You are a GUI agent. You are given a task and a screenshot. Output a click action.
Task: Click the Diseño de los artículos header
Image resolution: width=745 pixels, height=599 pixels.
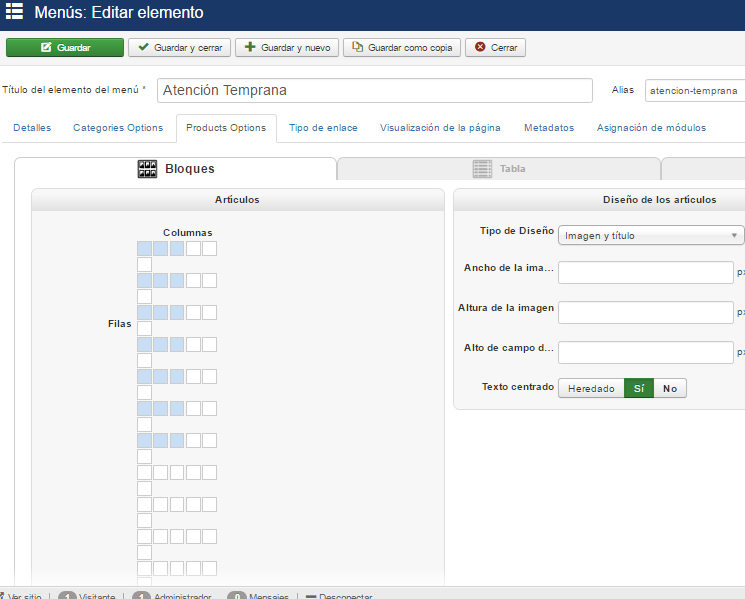pyautogui.click(x=659, y=200)
